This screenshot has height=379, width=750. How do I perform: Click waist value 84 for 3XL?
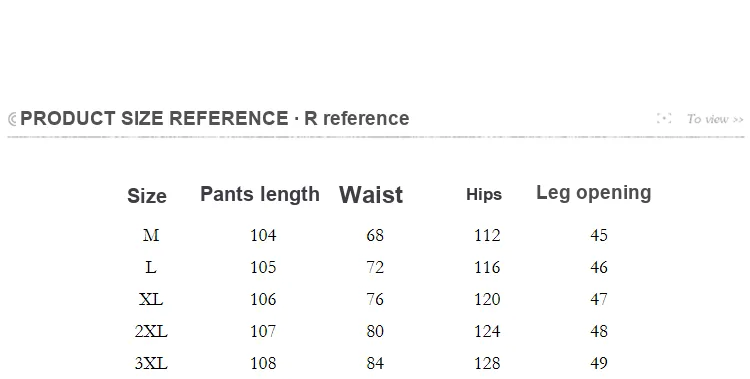pos(375,363)
